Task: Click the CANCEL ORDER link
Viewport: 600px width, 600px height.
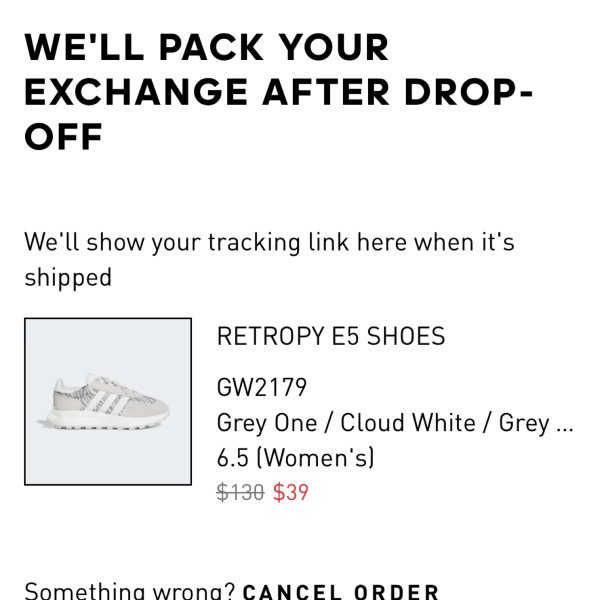Action: coord(341,591)
